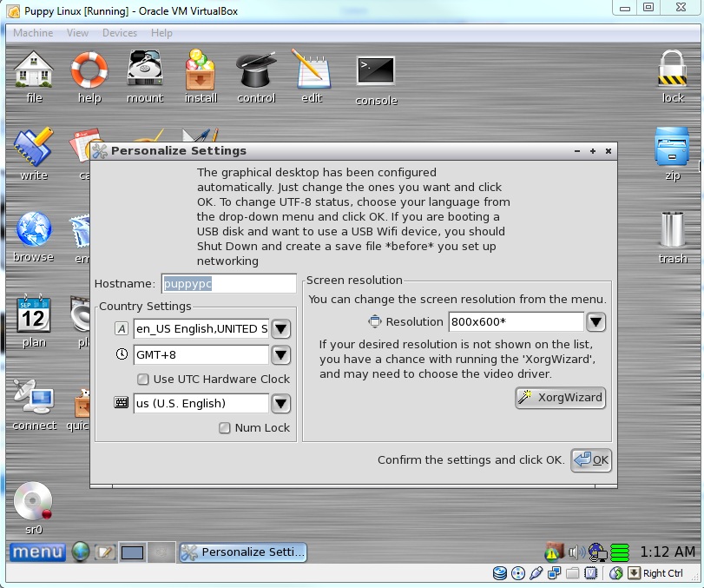Enable Use UTC Hardware Clock checkbox
Image resolution: width=704 pixels, height=588 pixels.
click(142, 380)
